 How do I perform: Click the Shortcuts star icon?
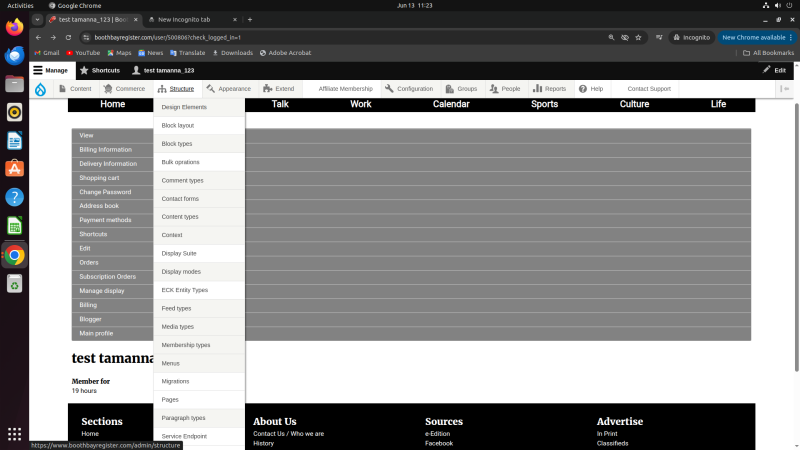pyautogui.click(x=84, y=70)
